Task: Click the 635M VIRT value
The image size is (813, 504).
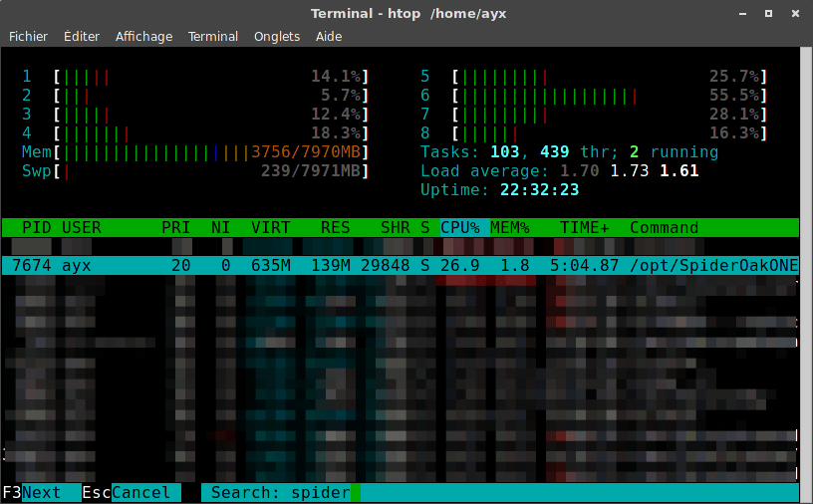Action: click(x=271, y=266)
